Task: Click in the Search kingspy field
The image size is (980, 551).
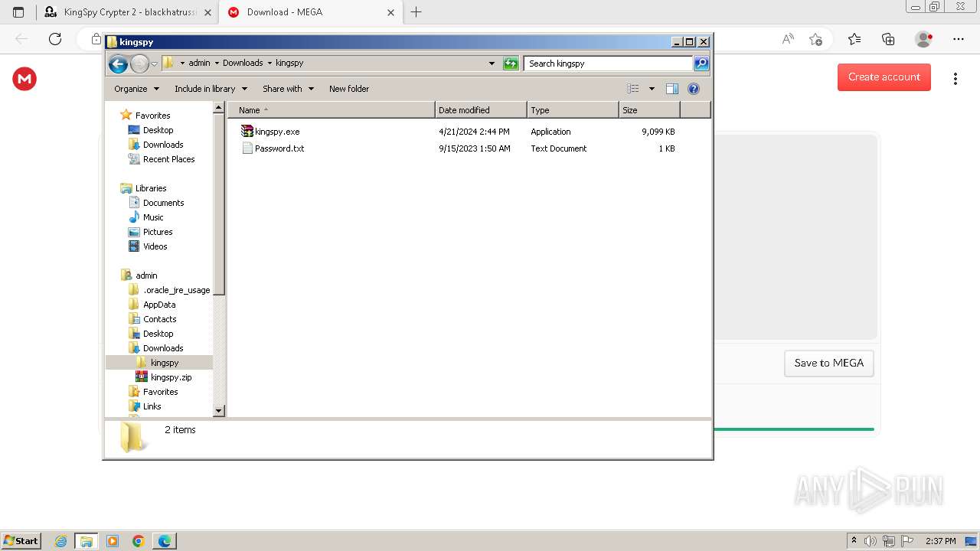Action: (609, 64)
